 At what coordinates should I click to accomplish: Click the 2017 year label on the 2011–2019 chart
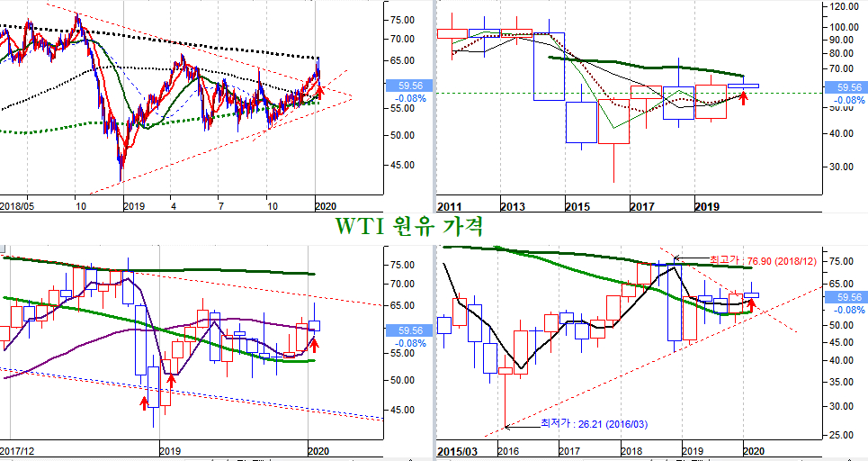[642, 207]
